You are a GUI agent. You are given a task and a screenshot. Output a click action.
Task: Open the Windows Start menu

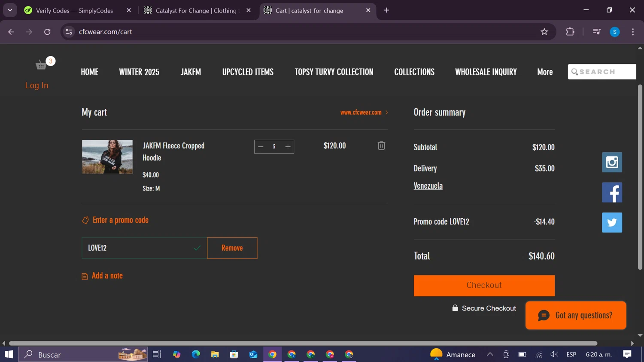[9, 354]
